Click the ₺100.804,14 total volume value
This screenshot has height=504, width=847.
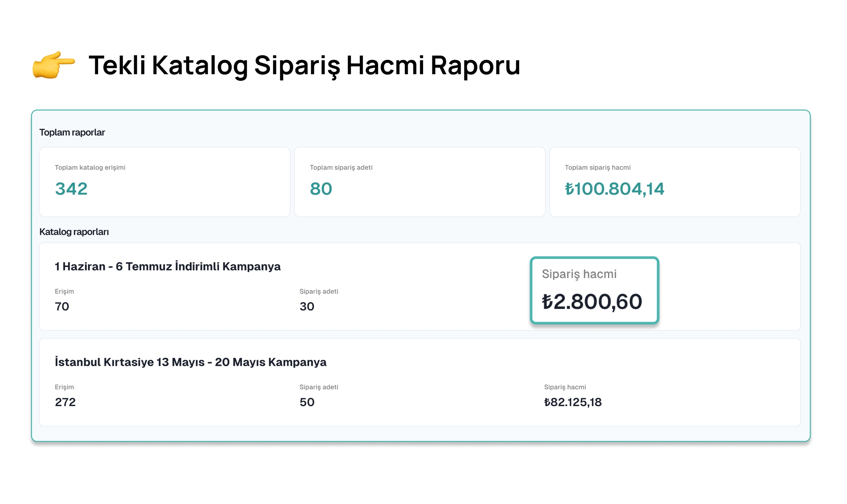(x=614, y=189)
